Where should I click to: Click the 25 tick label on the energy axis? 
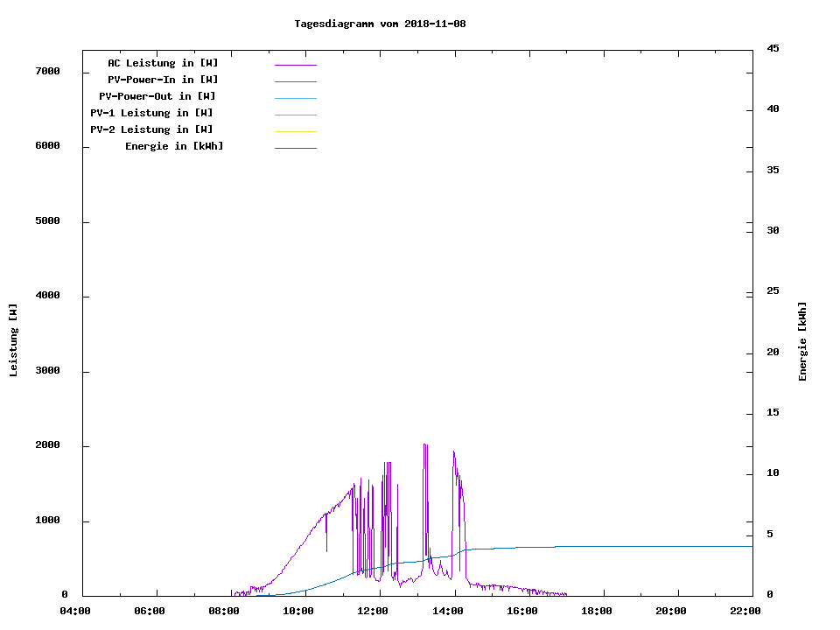point(773,291)
